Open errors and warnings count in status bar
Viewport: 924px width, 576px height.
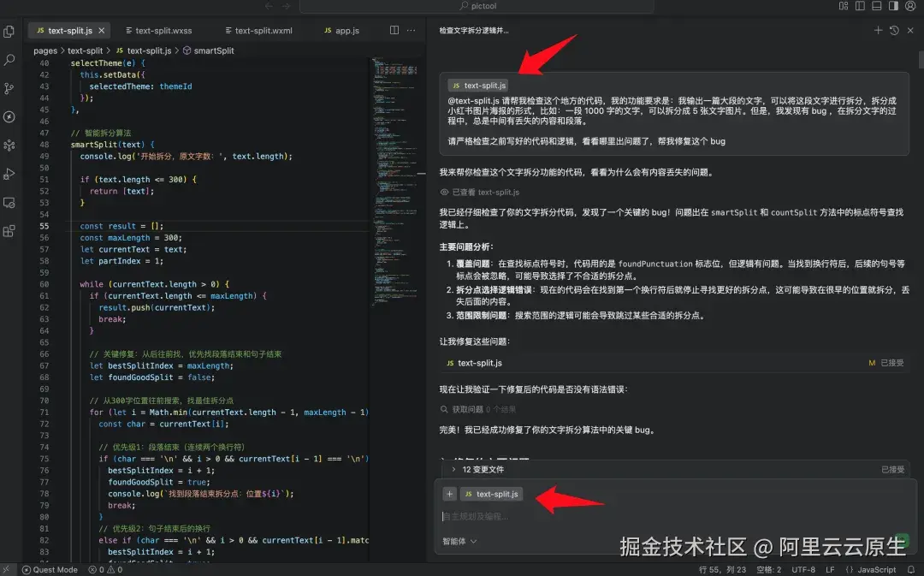tap(105, 570)
